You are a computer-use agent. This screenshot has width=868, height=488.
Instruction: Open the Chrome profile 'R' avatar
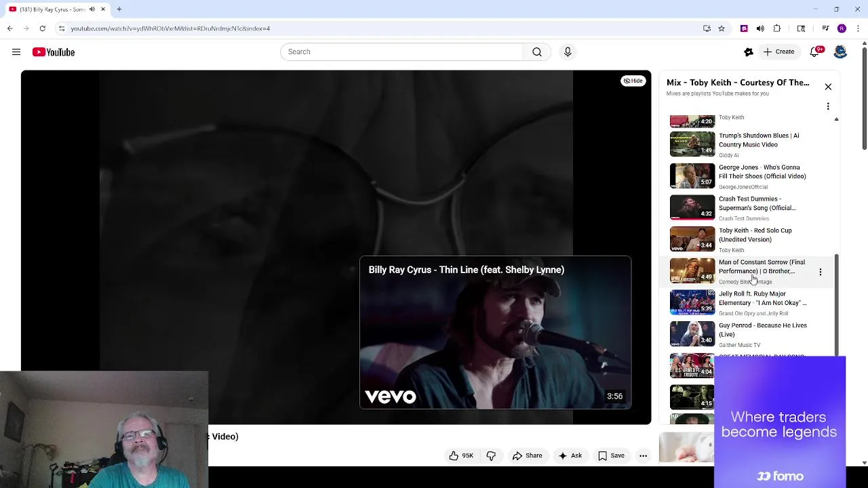tap(842, 28)
